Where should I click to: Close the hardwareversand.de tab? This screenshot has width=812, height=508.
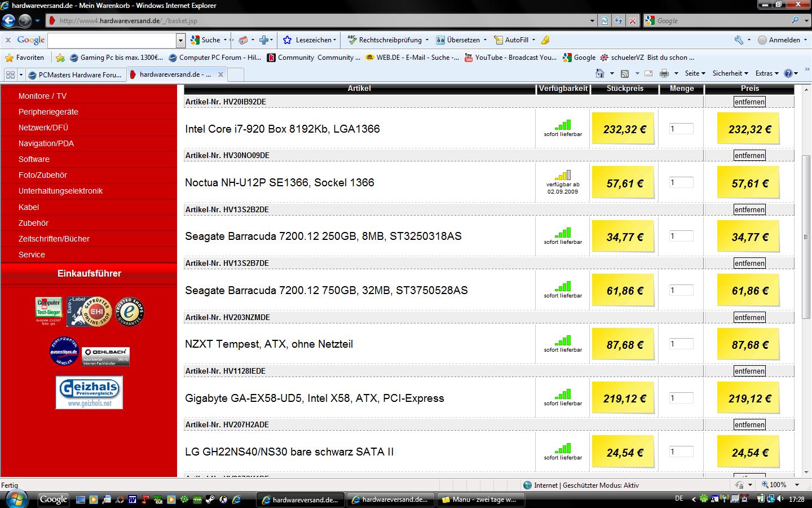click(x=220, y=75)
